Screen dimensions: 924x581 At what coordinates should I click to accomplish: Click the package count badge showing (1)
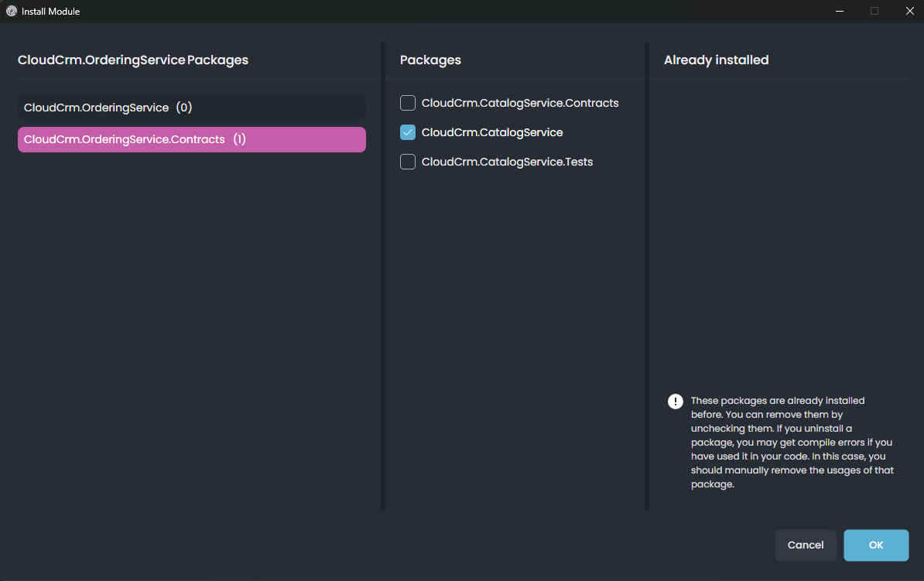tap(239, 139)
